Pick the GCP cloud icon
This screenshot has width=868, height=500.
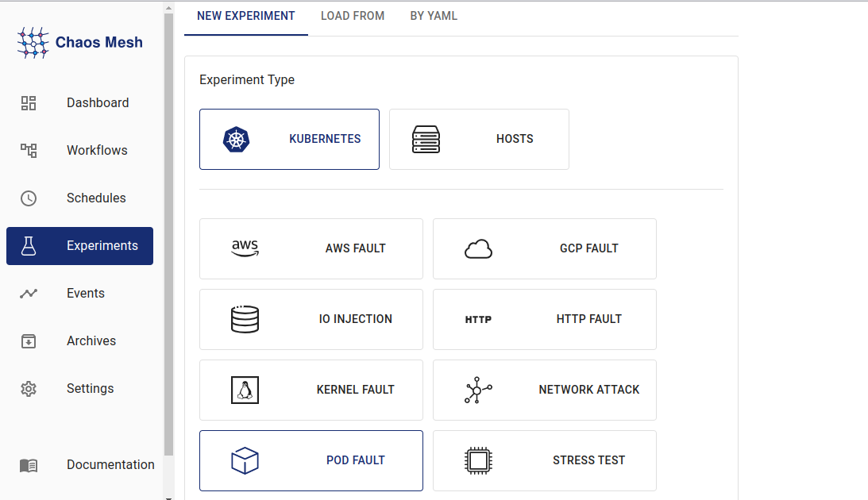pos(478,249)
